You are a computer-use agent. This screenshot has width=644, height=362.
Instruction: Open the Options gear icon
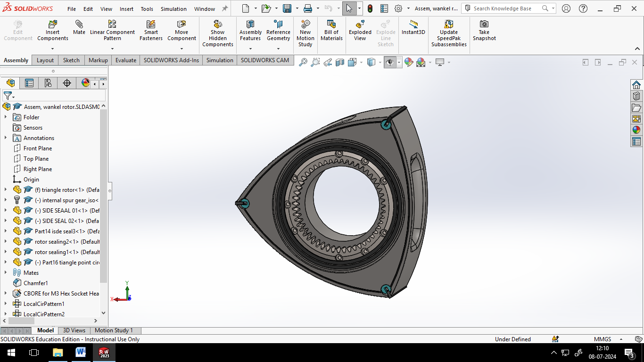(x=398, y=8)
